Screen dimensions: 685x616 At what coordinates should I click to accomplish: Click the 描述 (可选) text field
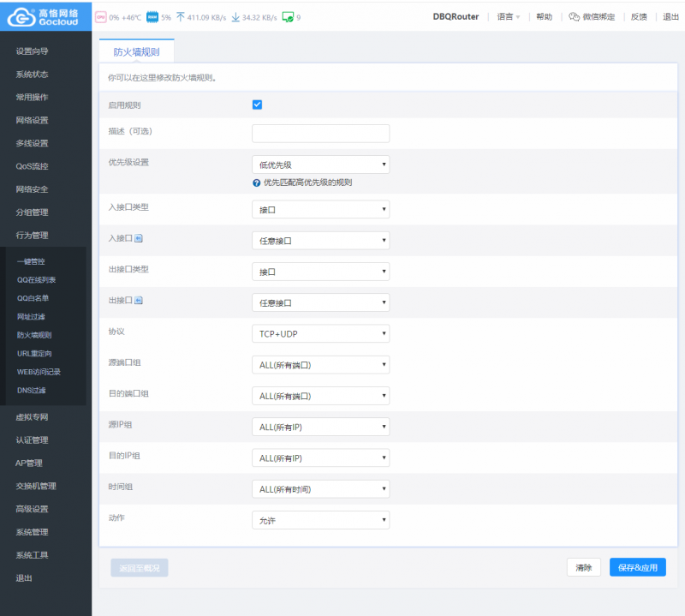(320, 133)
